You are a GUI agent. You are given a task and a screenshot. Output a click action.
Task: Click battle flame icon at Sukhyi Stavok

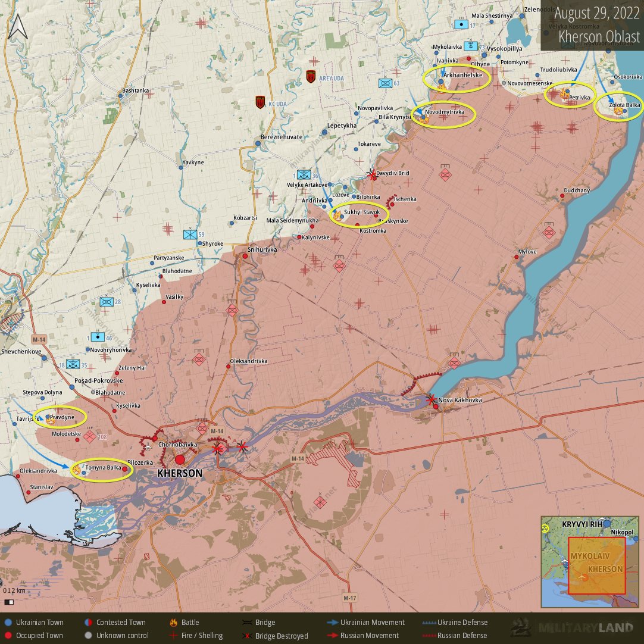coord(337,215)
